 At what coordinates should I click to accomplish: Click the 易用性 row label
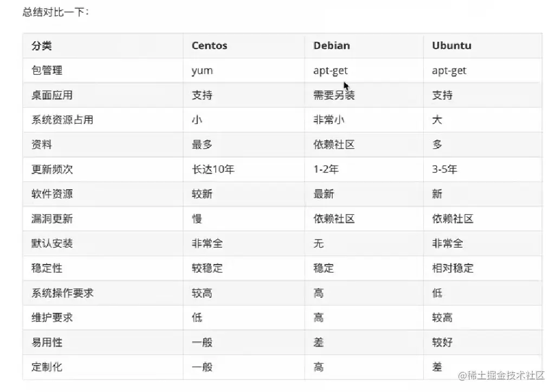[47, 343]
